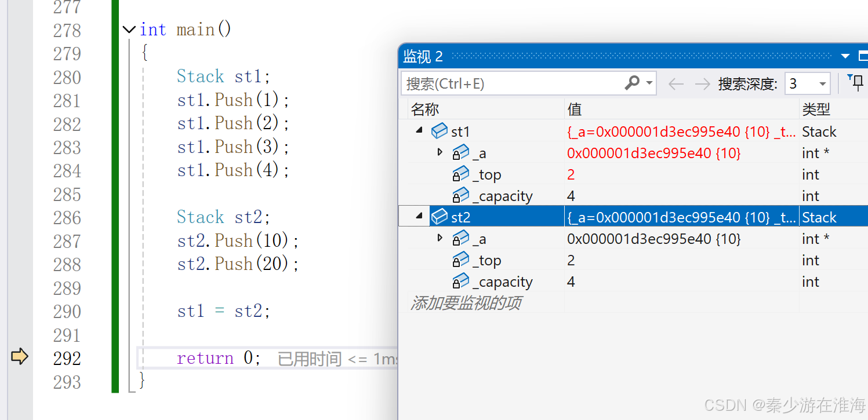Viewport: 868px width, 420px height.
Task: Expand the _a pointer under st1
Action: [x=440, y=152]
